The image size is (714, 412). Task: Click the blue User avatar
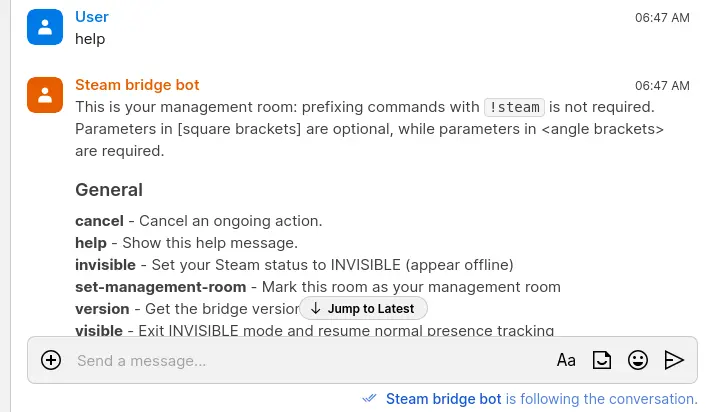[45, 27]
